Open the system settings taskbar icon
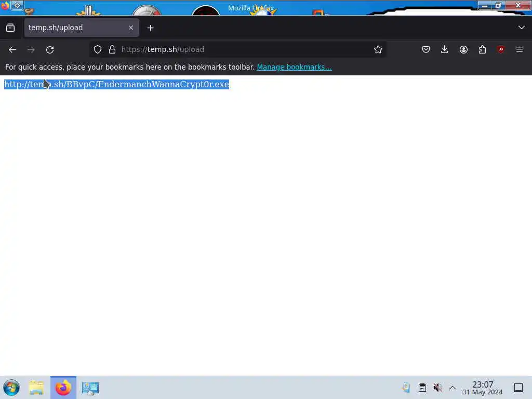The image size is (532, 399). (90, 388)
